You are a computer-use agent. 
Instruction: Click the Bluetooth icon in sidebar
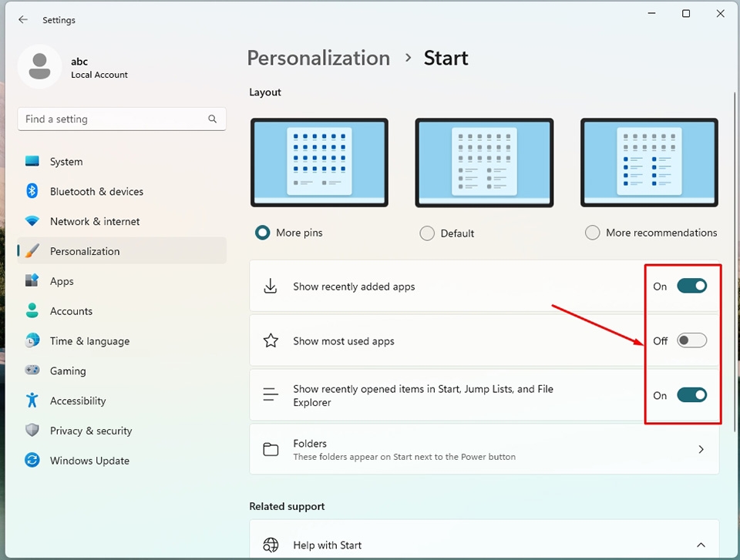pos(32,191)
